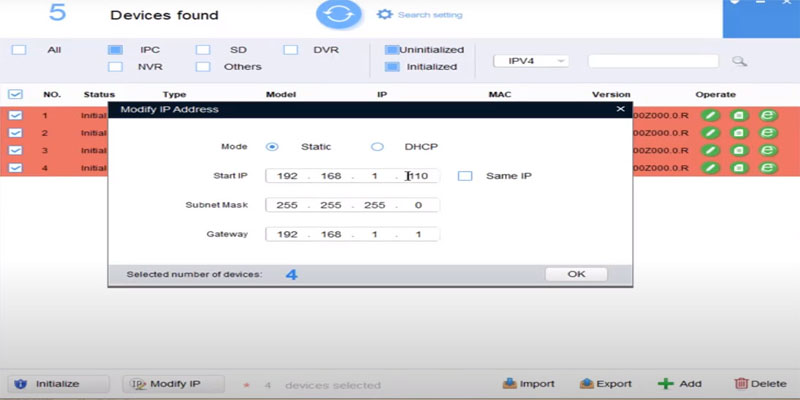This screenshot has height=400, width=800.
Task: Click the web browser icon for device 4
Action: coord(768,168)
